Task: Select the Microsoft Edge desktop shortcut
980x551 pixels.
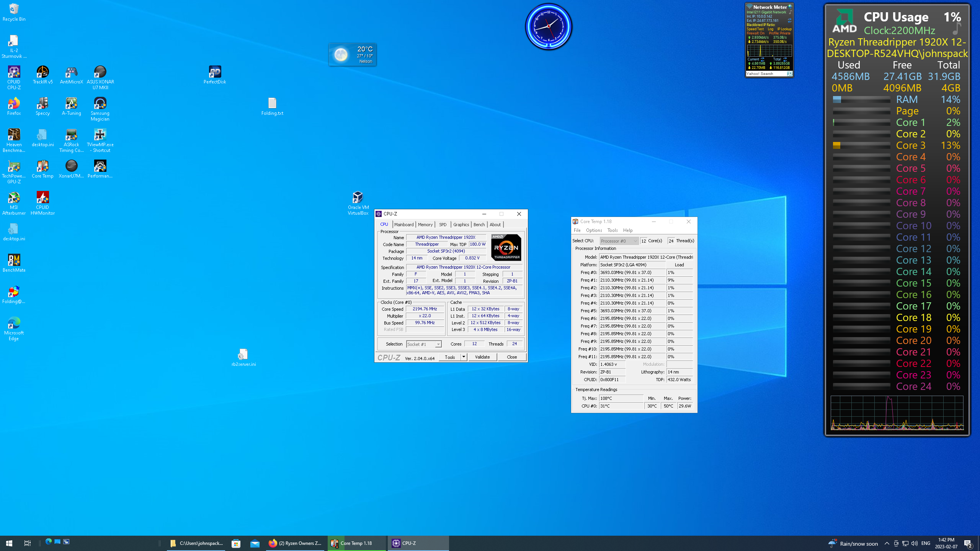Action: pos(14,329)
